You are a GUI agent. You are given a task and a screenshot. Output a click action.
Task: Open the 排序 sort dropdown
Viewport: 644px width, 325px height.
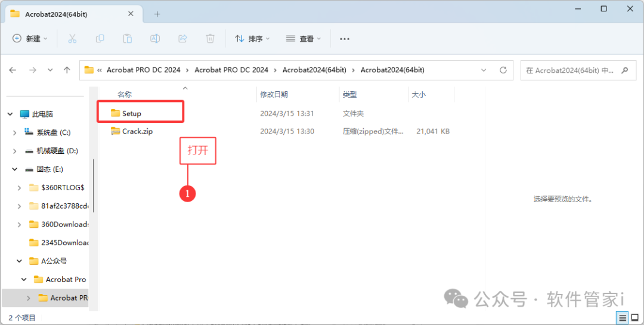coord(252,39)
